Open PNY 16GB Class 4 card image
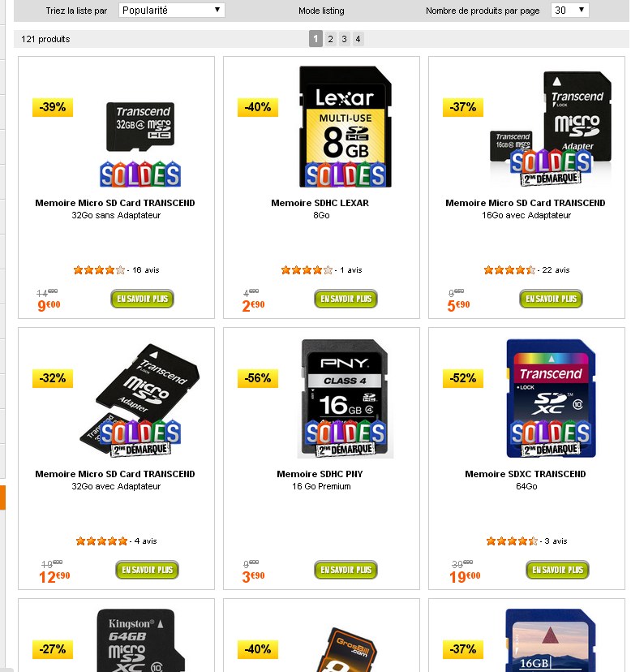This screenshot has height=672, width=631. coord(346,398)
